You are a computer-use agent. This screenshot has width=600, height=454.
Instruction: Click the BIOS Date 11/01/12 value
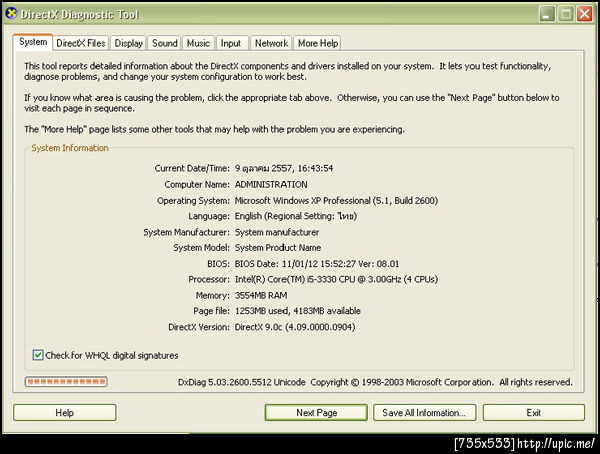[x=317, y=264]
